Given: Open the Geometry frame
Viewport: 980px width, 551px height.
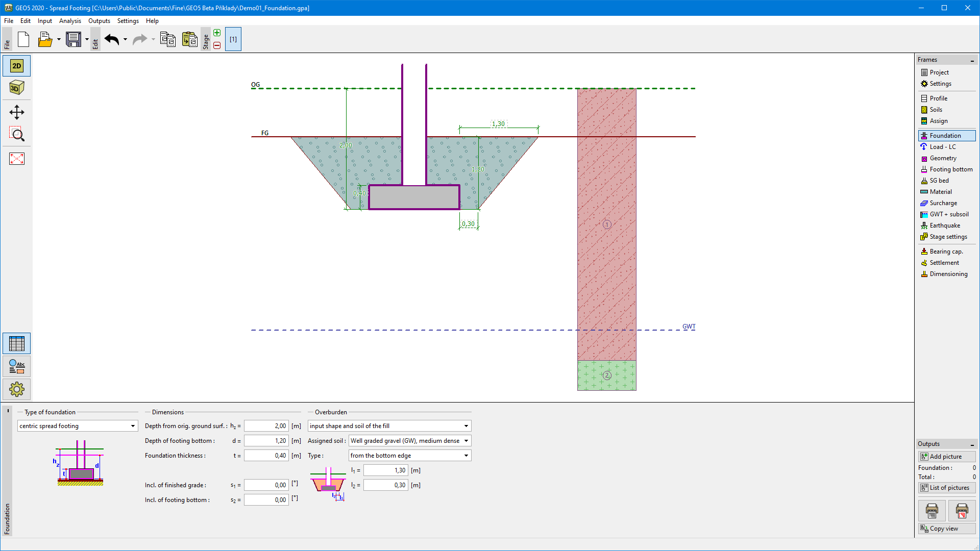Looking at the screenshot, I should click(947, 158).
